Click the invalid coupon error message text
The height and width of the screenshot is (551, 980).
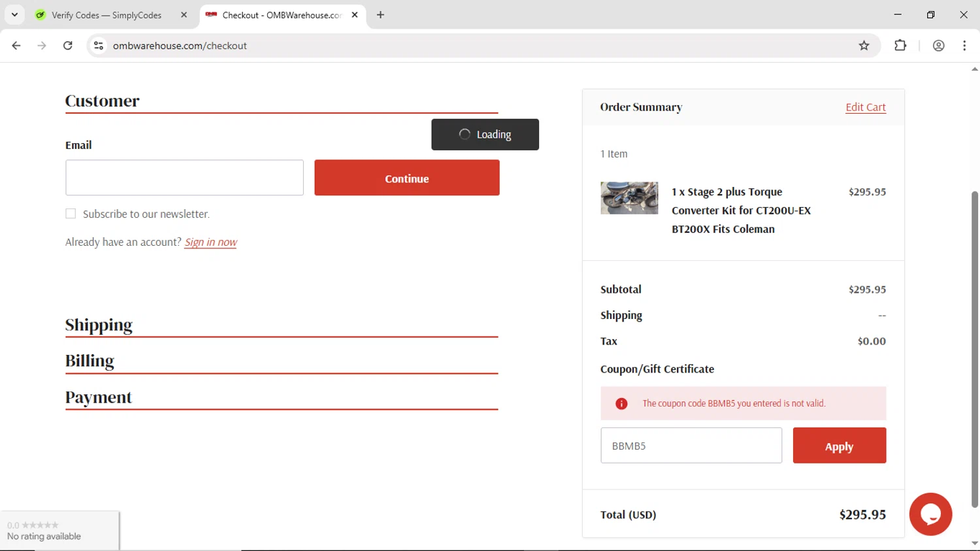point(734,404)
